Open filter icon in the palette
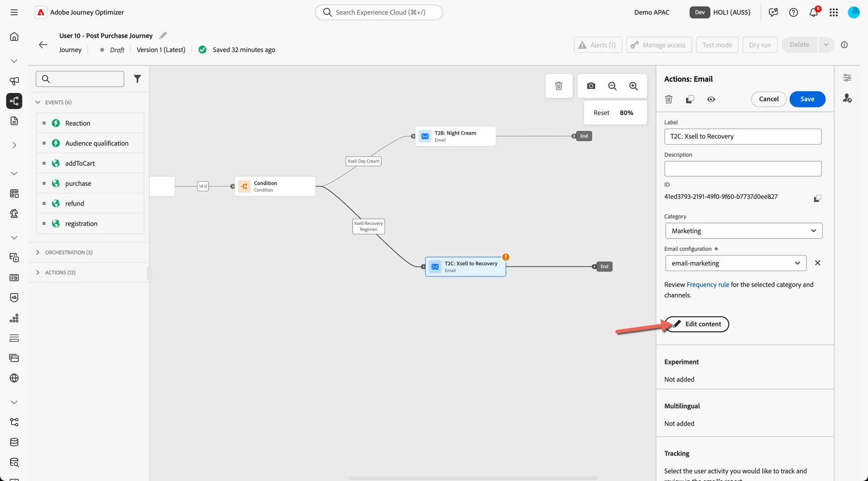This screenshot has width=868, height=481. (x=137, y=79)
